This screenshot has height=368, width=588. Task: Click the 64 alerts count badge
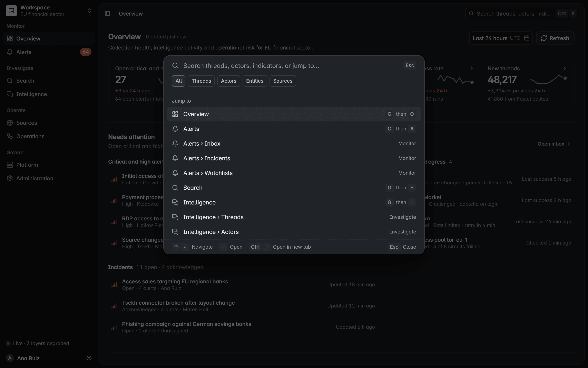click(x=86, y=52)
